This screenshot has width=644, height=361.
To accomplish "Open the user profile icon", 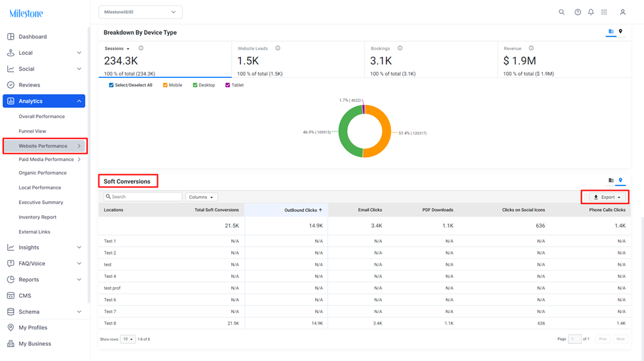I will coord(623,13).
